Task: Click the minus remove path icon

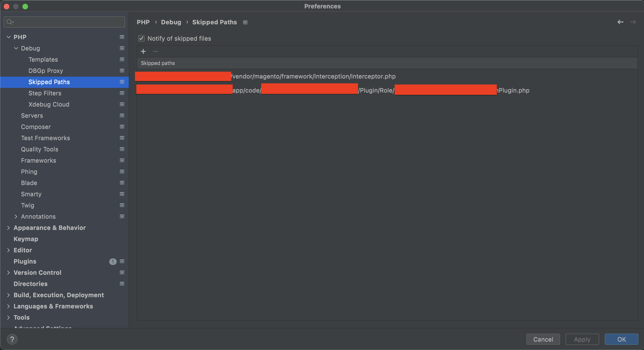Action: (155, 52)
